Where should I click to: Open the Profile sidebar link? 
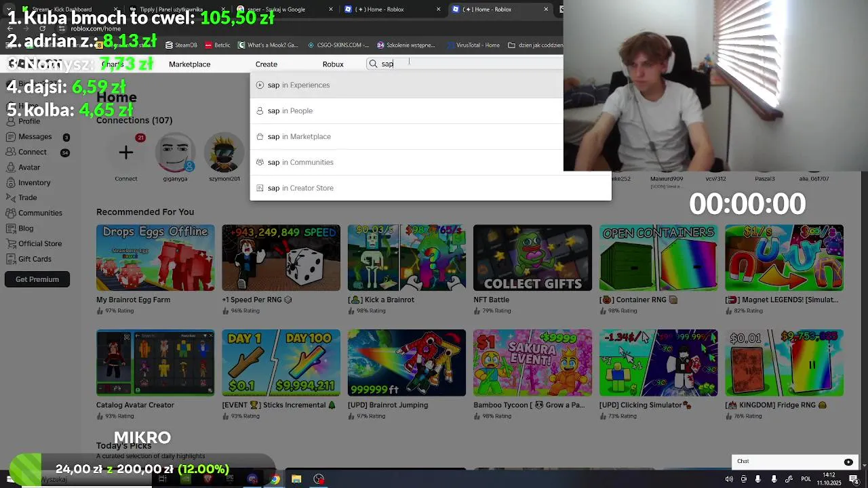pyautogui.click(x=28, y=121)
